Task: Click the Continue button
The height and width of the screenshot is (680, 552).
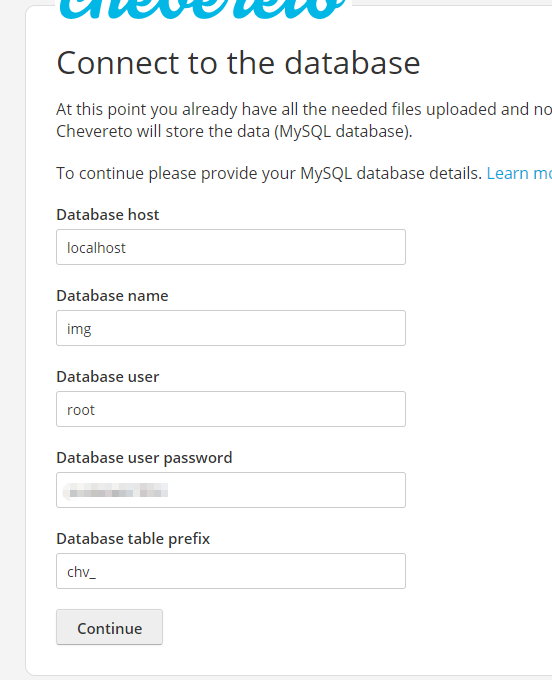Action: 109,627
